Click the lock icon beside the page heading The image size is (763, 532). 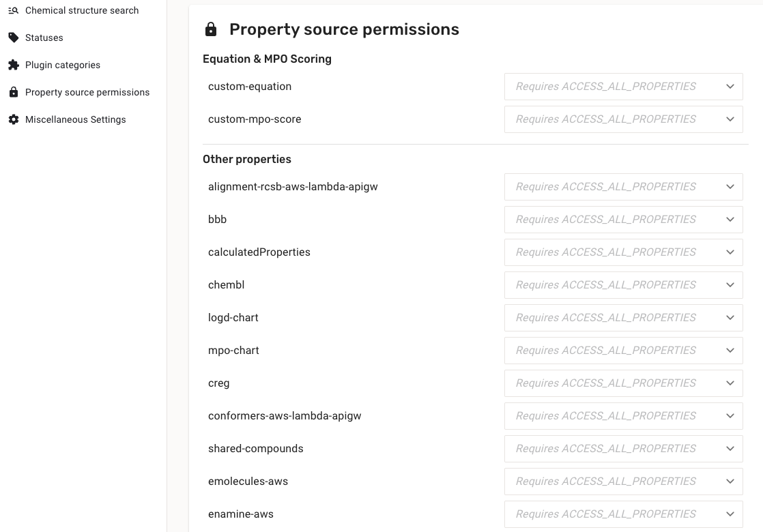tap(211, 29)
